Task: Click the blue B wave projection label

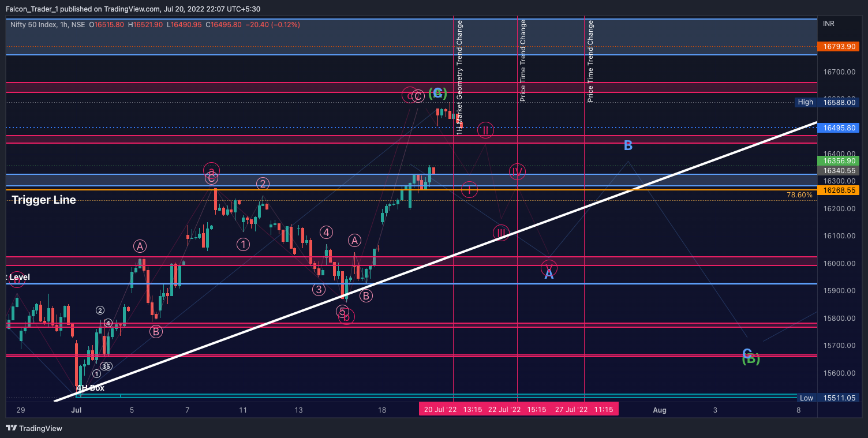Action: [x=628, y=146]
